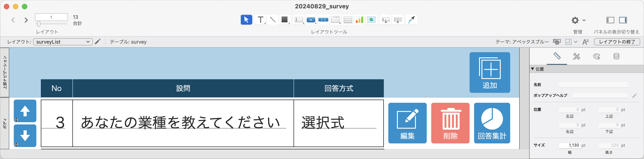
Task: Select the OK Button tool
Action: 311,20
